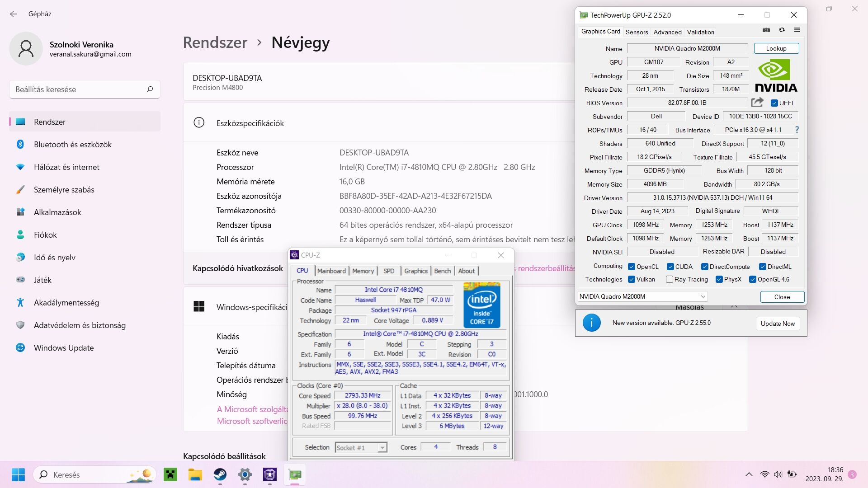
Task: Open the CPU-Z Memory tab
Action: (363, 271)
